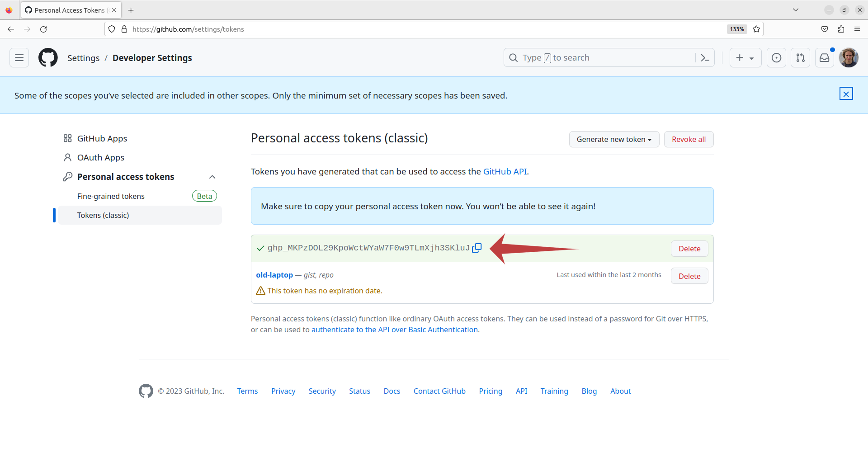Open OAuth Apps settings

[100, 158]
